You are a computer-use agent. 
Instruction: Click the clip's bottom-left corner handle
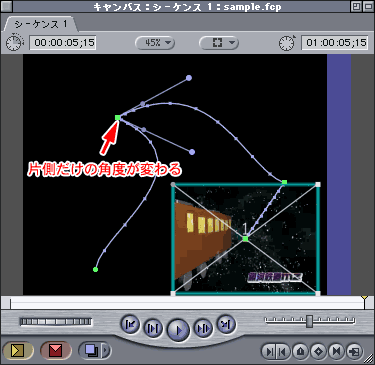(x=173, y=293)
